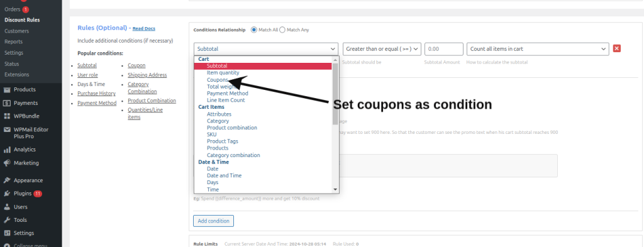The image size is (644, 247).
Task: Click the Days & Time popular condition
Action: pyautogui.click(x=91, y=84)
